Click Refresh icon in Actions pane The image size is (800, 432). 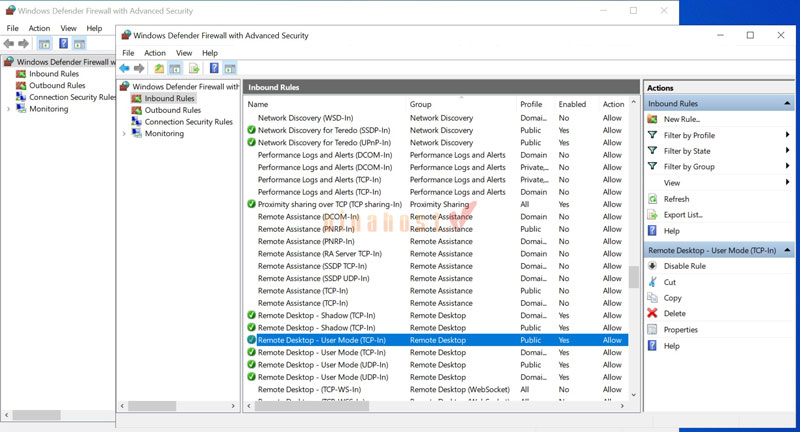(653, 199)
